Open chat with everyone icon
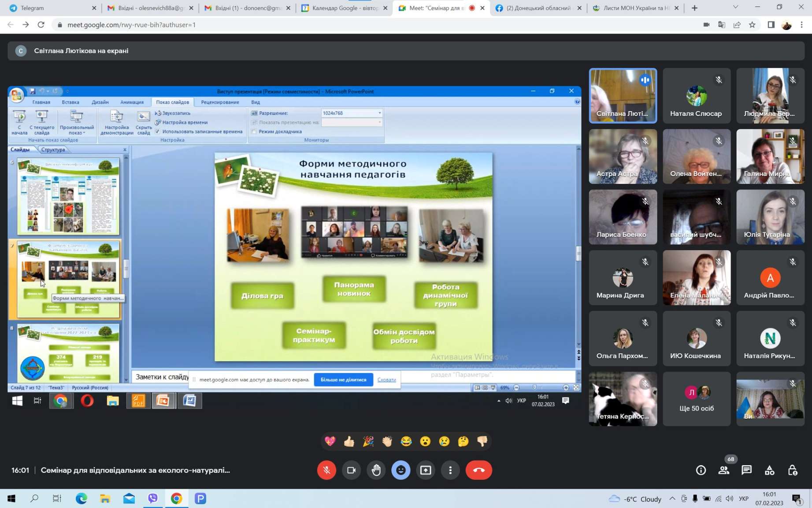The height and width of the screenshot is (508, 812). pos(746,471)
